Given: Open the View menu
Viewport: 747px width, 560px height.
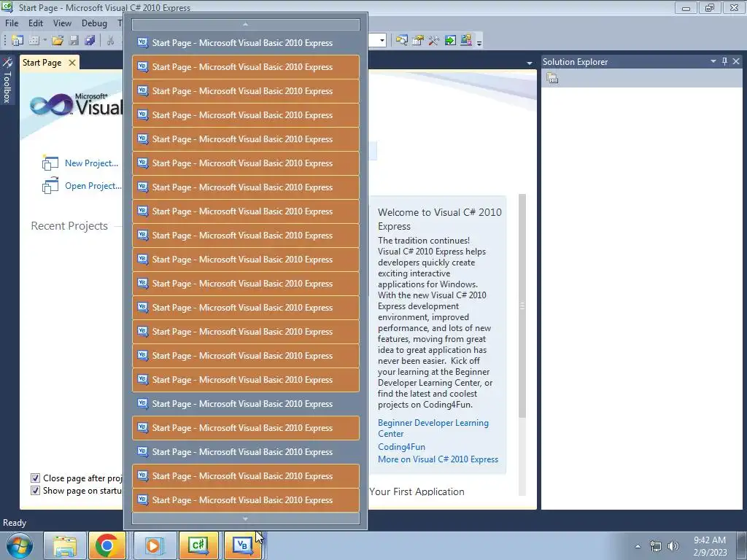Looking at the screenshot, I should (62, 23).
